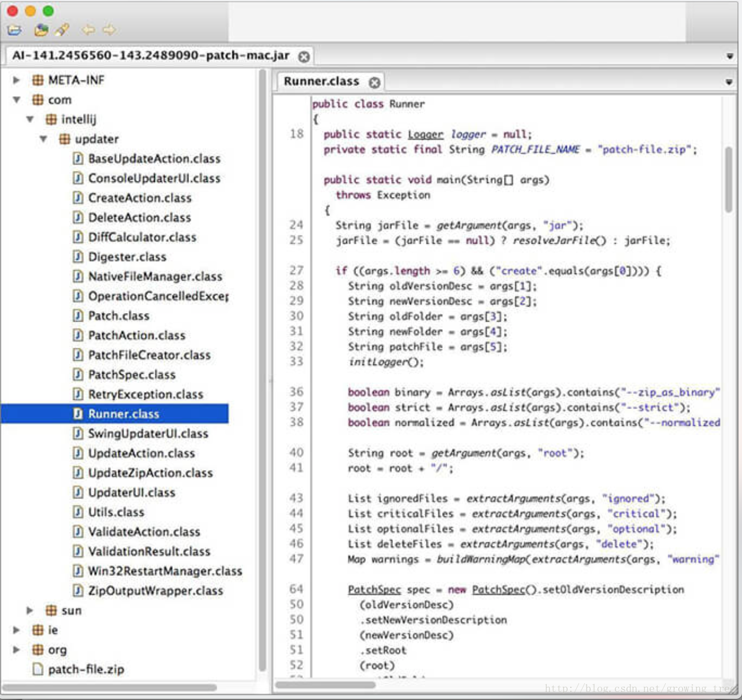Select Win32RestartManager.class in the tree
The height and width of the screenshot is (700, 742).
click(x=165, y=571)
